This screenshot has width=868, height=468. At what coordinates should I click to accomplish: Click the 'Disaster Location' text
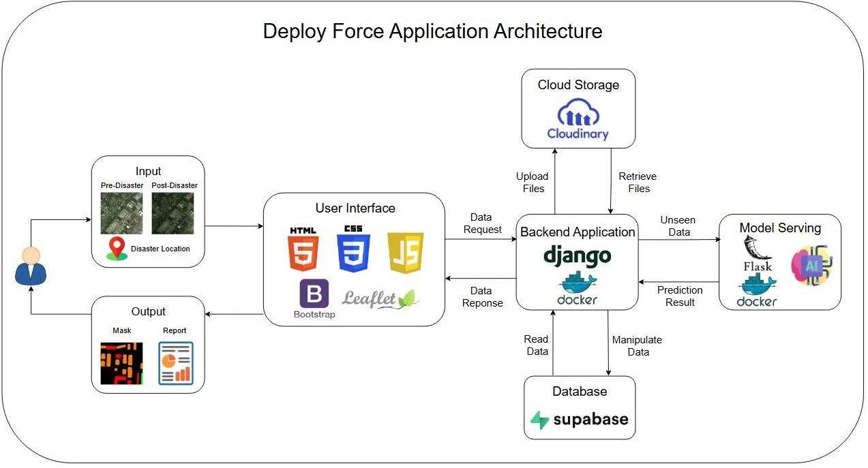160,249
